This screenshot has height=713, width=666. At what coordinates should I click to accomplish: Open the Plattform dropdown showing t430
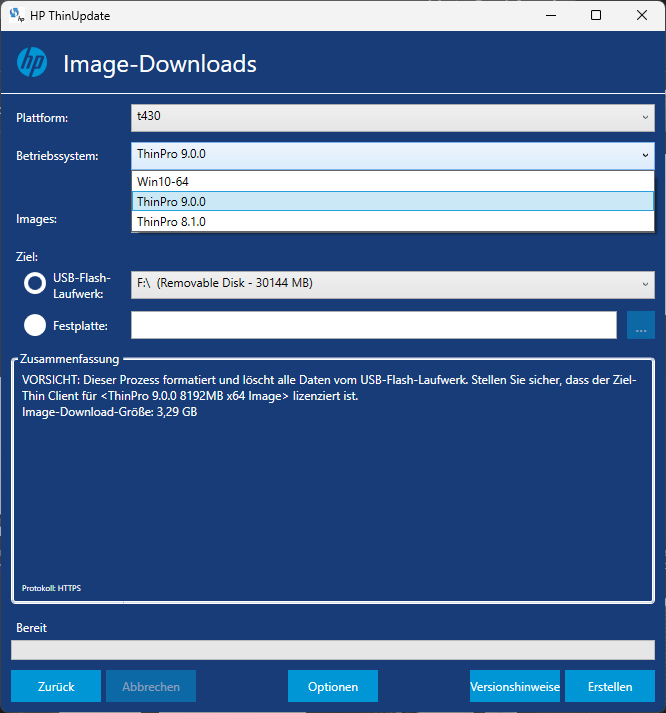(393, 118)
